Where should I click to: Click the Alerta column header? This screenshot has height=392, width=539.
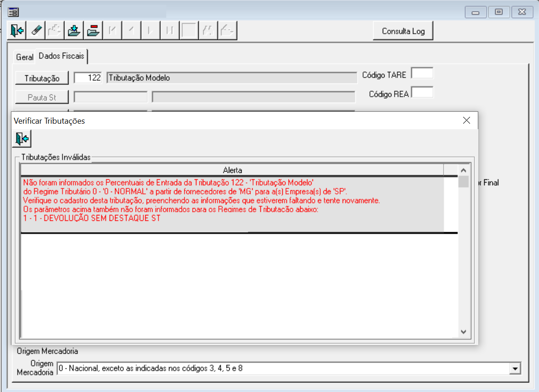[232, 170]
